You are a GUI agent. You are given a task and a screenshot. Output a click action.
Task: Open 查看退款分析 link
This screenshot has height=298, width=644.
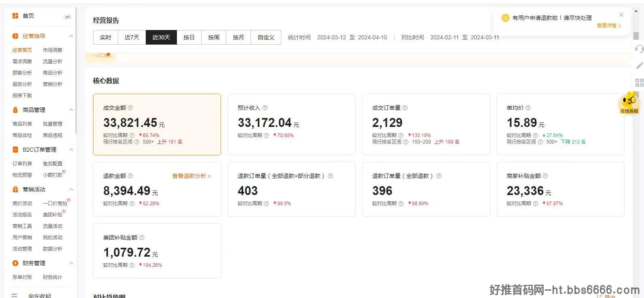pyautogui.click(x=191, y=176)
